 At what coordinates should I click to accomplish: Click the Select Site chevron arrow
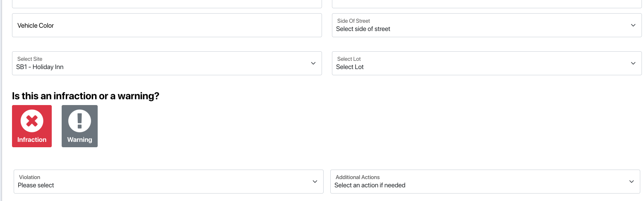pyautogui.click(x=313, y=63)
